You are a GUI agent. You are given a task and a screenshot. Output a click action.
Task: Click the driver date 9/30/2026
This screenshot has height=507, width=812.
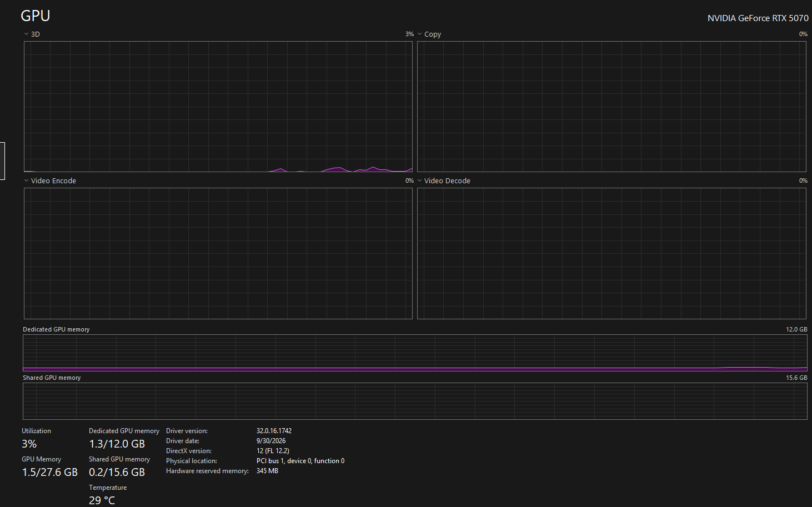click(x=271, y=441)
